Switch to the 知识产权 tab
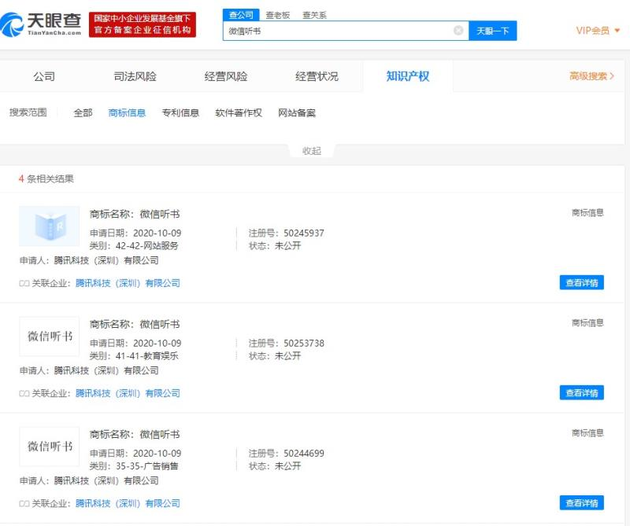This screenshot has width=630, height=526. pyautogui.click(x=408, y=76)
